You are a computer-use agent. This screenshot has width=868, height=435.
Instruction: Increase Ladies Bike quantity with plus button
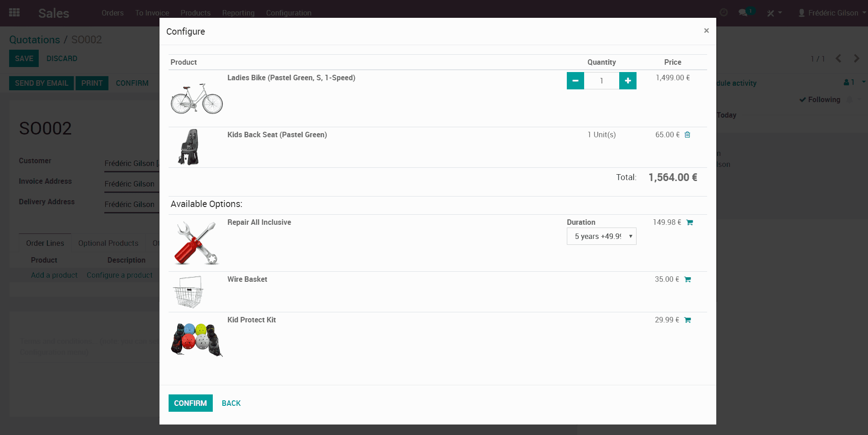pos(628,81)
